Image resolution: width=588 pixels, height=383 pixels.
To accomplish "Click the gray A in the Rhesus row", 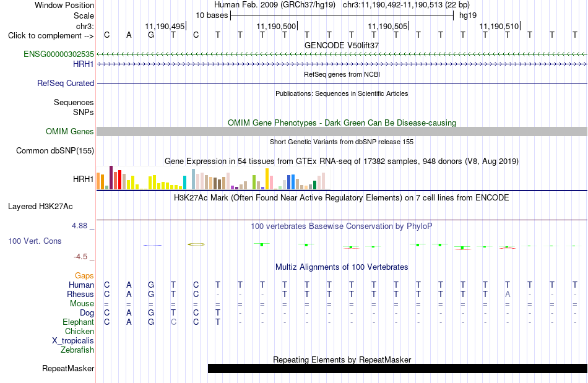I will pyautogui.click(x=508, y=295).
